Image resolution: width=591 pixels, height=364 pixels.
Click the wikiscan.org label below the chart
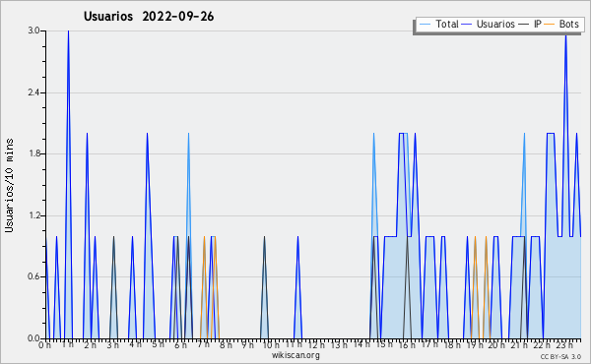[x=295, y=355]
